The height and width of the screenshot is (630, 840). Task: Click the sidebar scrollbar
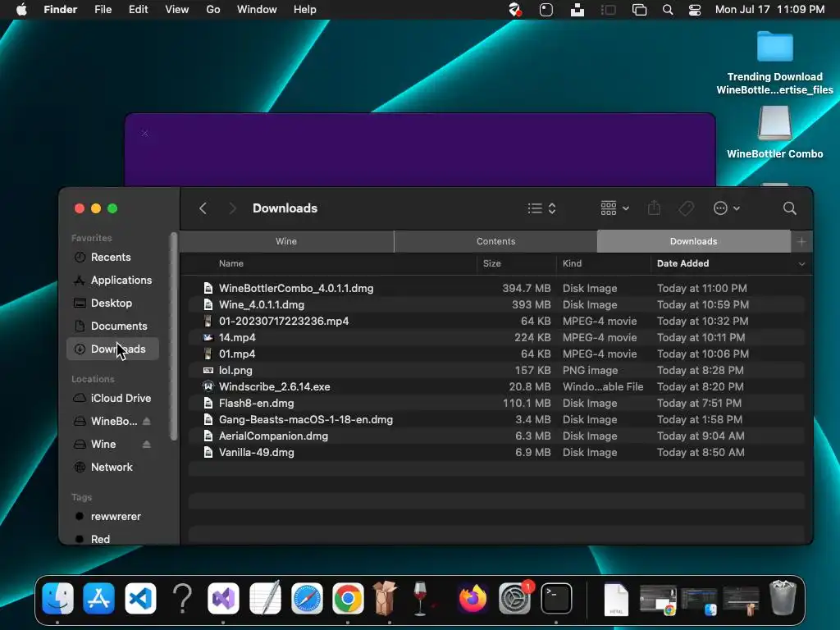coord(174,336)
